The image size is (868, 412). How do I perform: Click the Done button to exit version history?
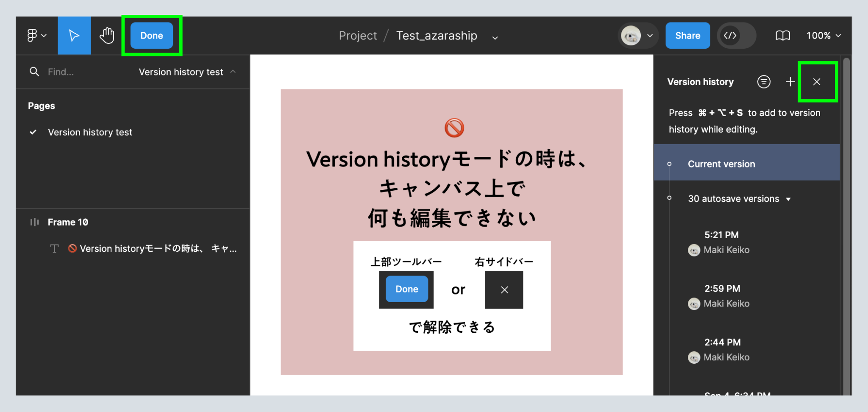(151, 36)
